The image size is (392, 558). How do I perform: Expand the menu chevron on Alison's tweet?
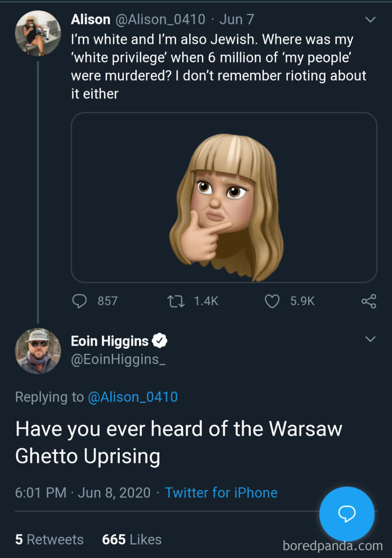(x=370, y=18)
